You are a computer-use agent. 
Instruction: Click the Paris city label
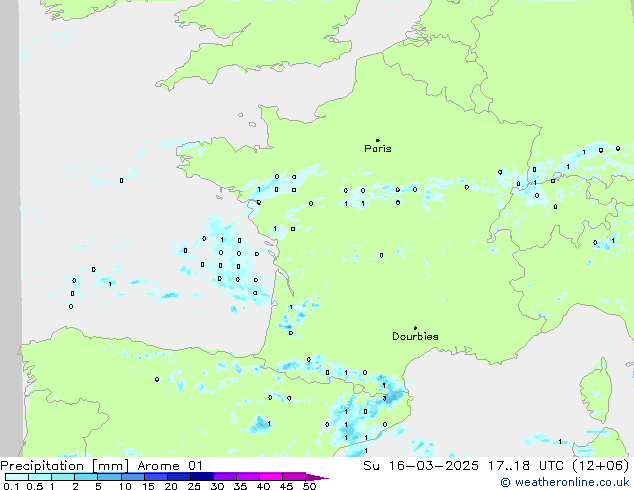[378, 149]
